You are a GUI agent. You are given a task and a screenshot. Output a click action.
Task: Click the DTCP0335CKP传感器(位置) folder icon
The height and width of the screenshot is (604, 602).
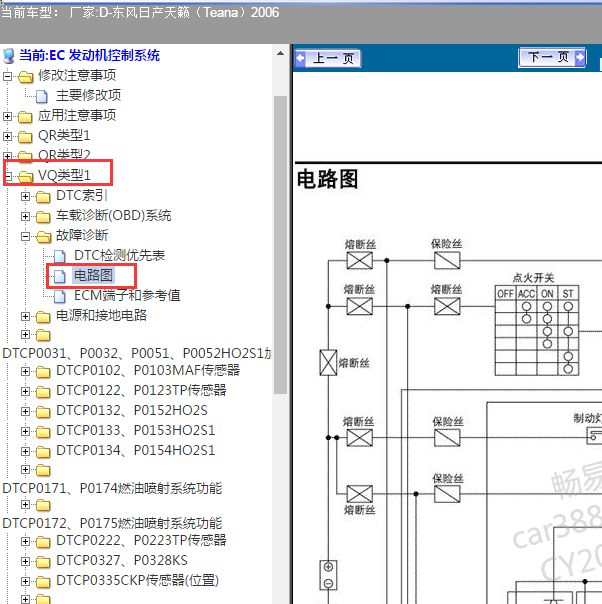pos(43,582)
